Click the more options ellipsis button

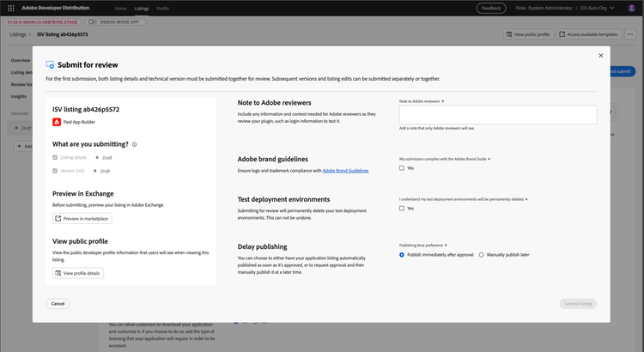click(x=630, y=34)
